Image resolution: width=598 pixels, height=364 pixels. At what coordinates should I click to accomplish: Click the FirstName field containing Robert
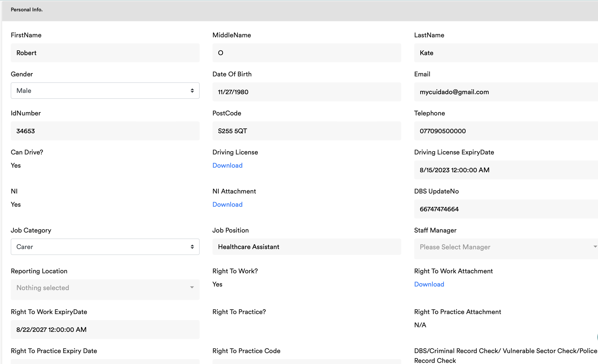[105, 53]
